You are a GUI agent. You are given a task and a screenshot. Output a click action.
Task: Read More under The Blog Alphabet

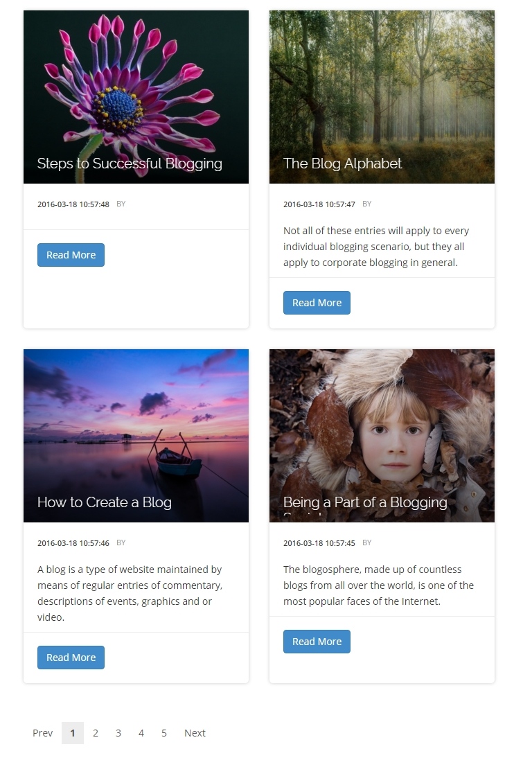(x=317, y=303)
